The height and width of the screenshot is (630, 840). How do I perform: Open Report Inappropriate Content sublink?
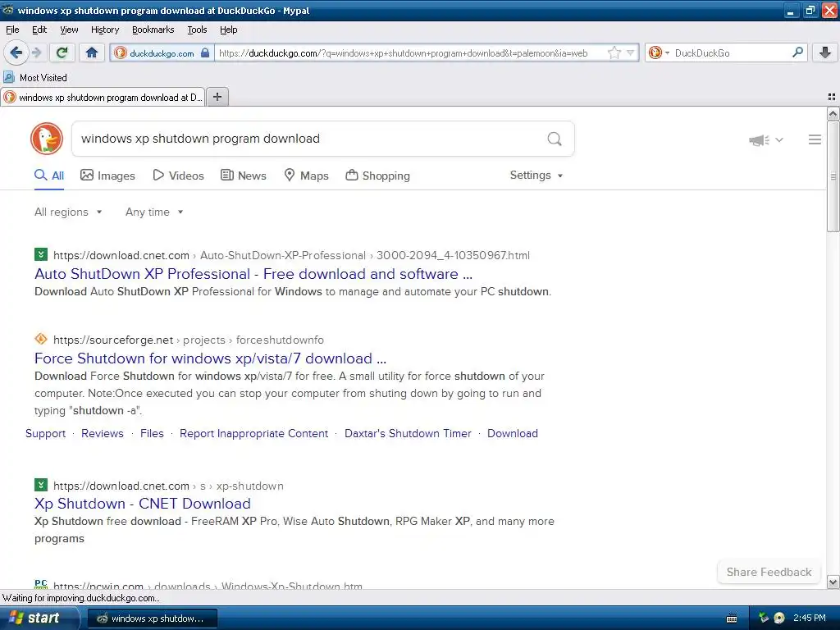click(254, 433)
